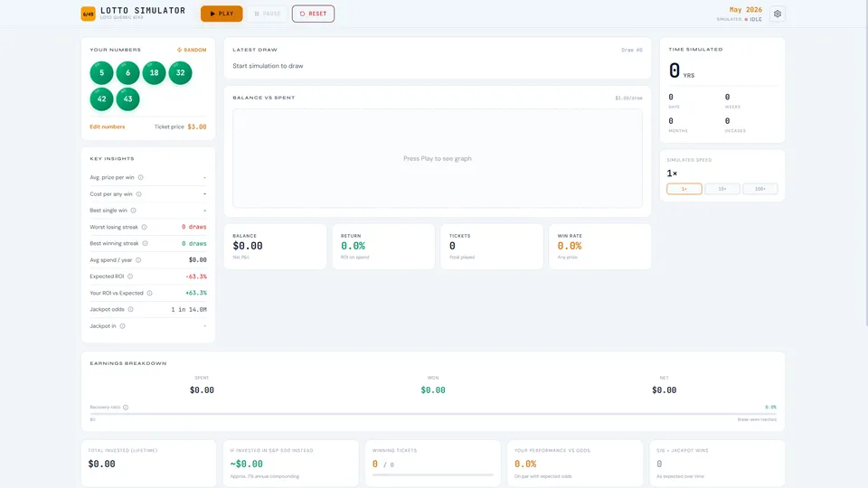
Task: Start the simulation with the Play button
Action: point(222,14)
